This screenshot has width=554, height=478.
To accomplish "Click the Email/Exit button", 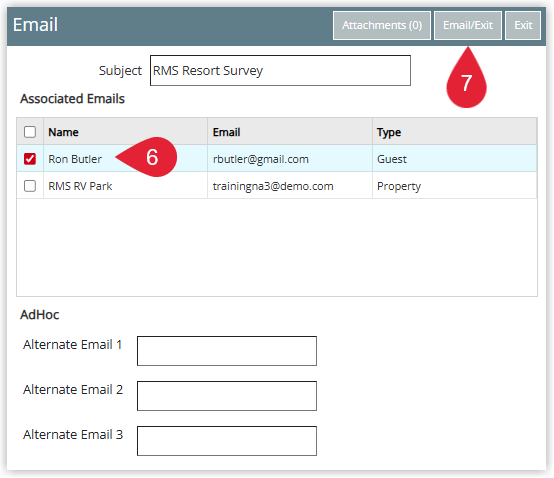I will click(x=468, y=25).
